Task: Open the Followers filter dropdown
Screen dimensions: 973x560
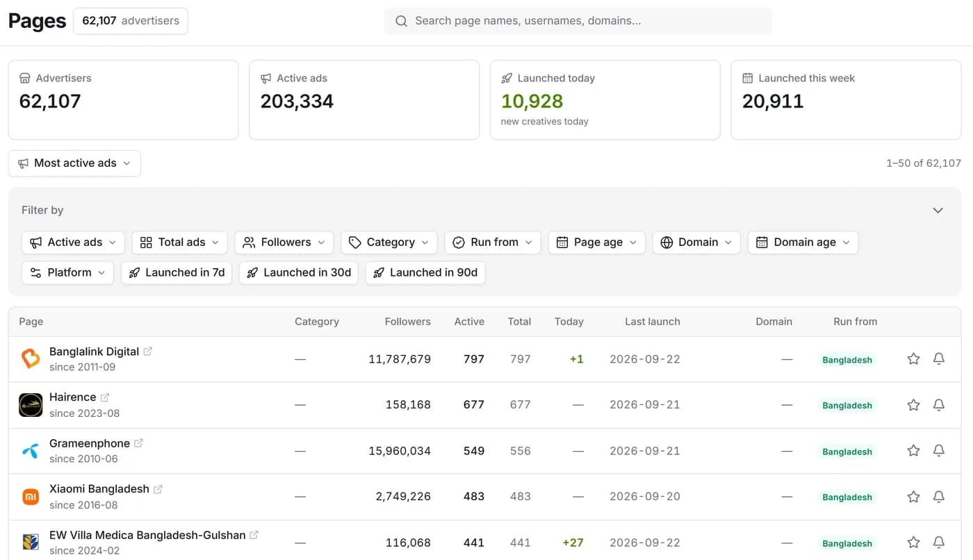Action: 284,242
